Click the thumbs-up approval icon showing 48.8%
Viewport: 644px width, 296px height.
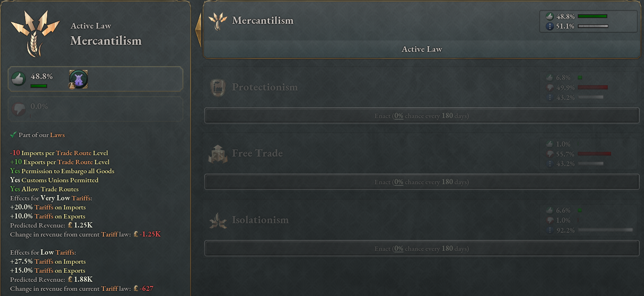pyautogui.click(x=18, y=78)
